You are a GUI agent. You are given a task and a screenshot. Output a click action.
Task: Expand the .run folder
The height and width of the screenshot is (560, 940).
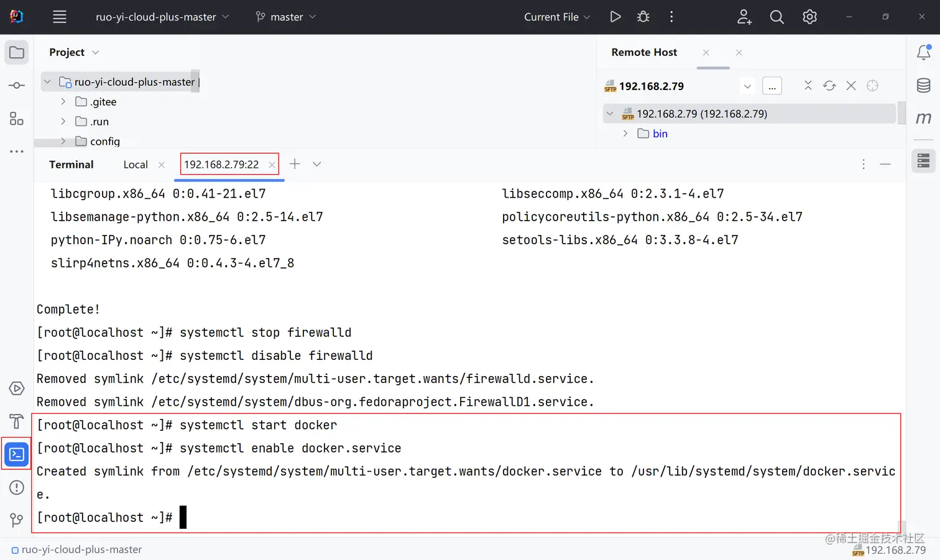pos(63,121)
